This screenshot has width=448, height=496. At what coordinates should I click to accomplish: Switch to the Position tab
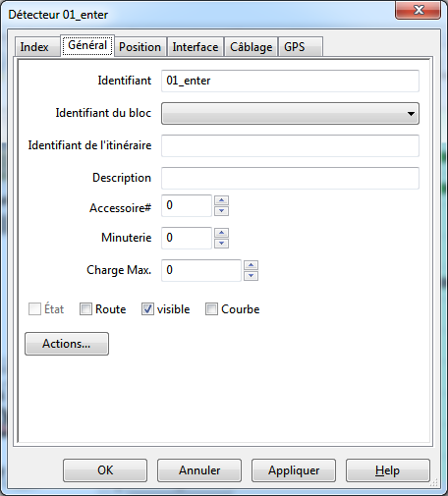(x=140, y=47)
